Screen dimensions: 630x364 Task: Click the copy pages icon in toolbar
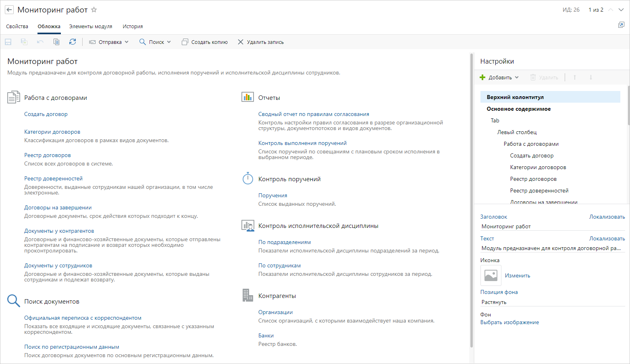coord(56,42)
